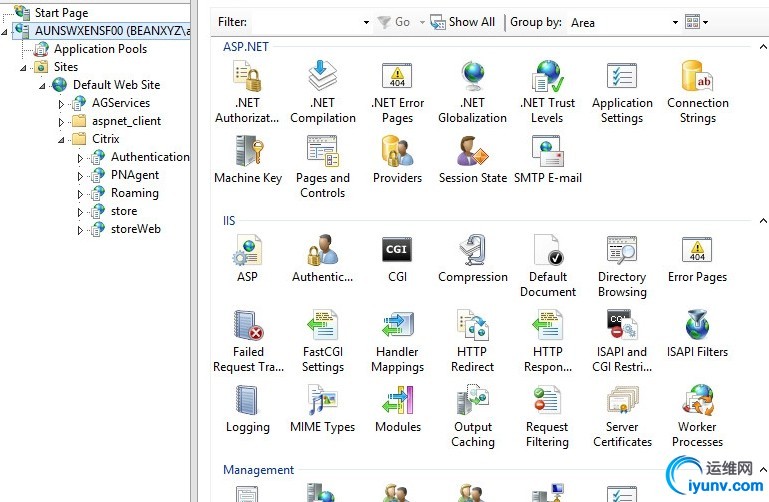The image size is (769, 502).
Task: Open HTTP Redirect feature
Action: (472, 341)
